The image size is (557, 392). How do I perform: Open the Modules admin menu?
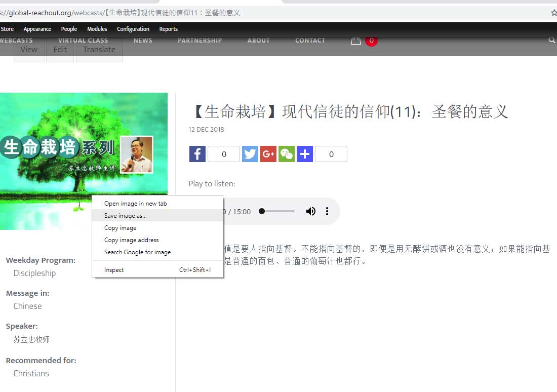(x=97, y=29)
